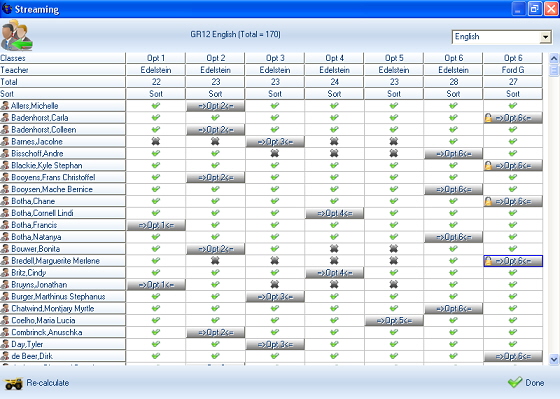Click the student icon beside de Beer, Dirk
560x399 pixels.
pos(5,356)
